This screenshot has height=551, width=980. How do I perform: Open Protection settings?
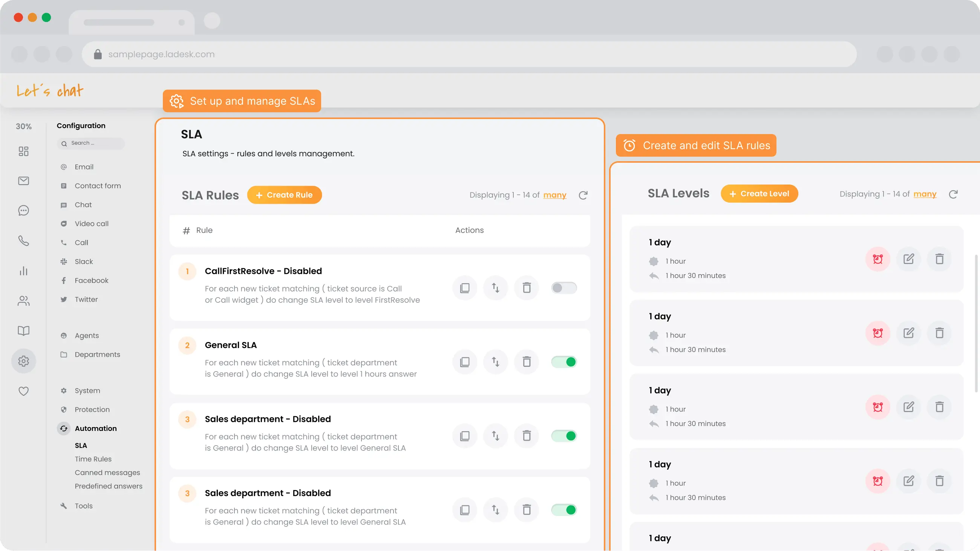pos(85,410)
